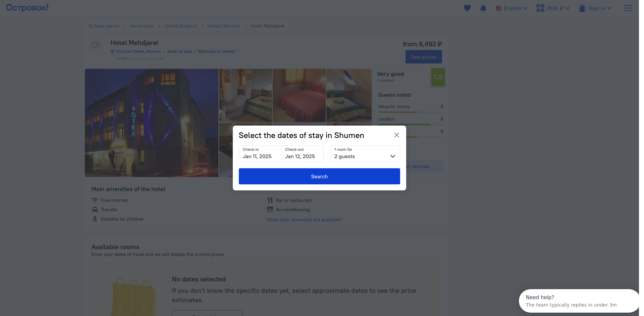Click the New search magnifier icon

pos(91,26)
